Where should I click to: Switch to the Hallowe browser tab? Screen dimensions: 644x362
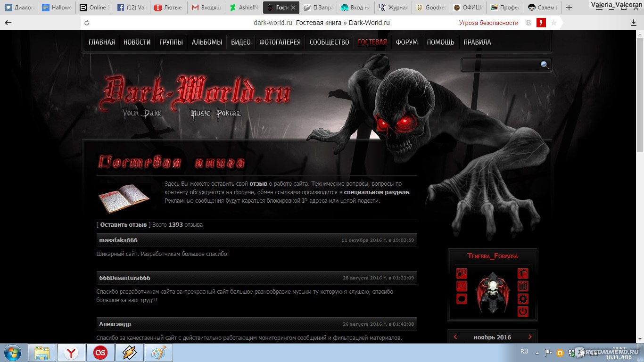pos(57,8)
